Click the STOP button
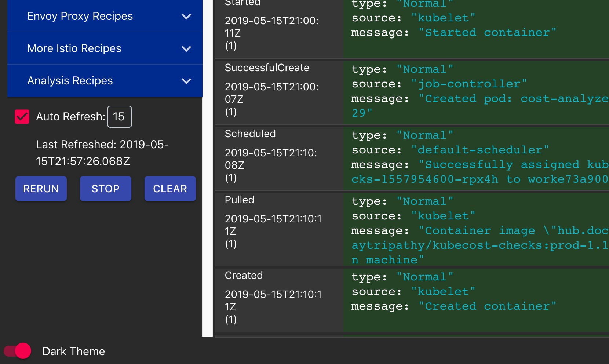 pyautogui.click(x=106, y=189)
